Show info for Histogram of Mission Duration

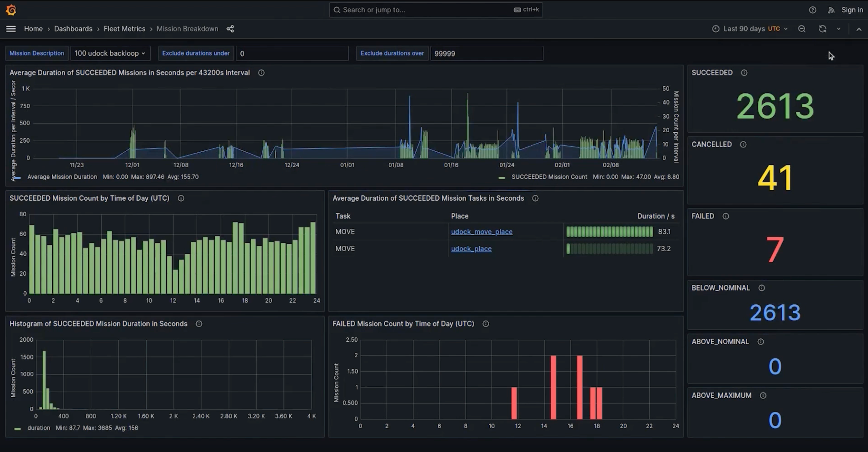coord(199,324)
